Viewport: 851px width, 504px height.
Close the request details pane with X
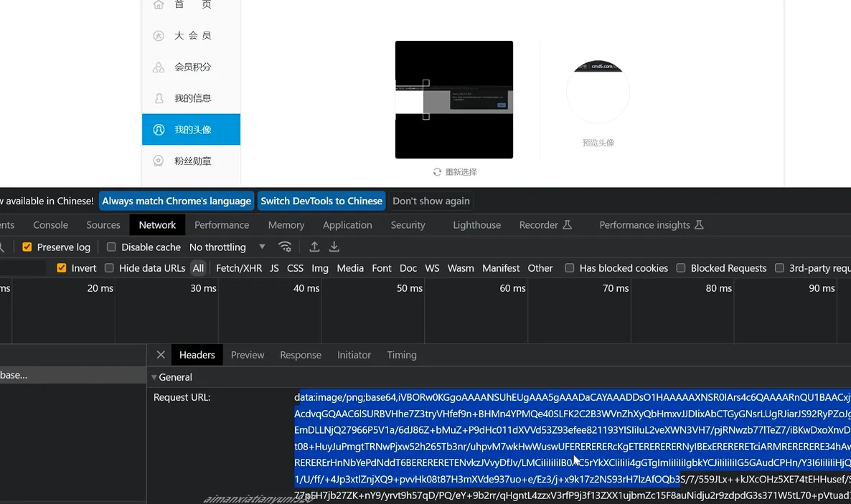click(x=161, y=355)
